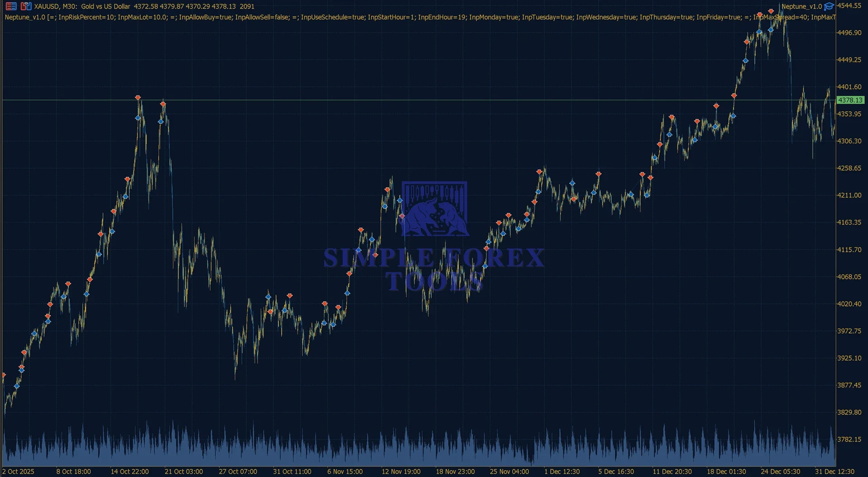The image size is (868, 477).
Task: Click the Neptune_v1.0 input parameters line
Action: coord(420,17)
